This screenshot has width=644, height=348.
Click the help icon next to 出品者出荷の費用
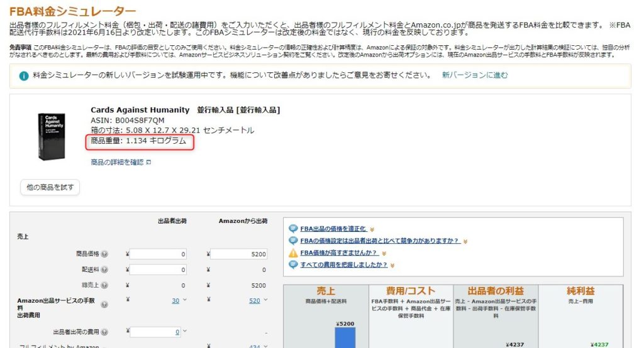click(105, 332)
